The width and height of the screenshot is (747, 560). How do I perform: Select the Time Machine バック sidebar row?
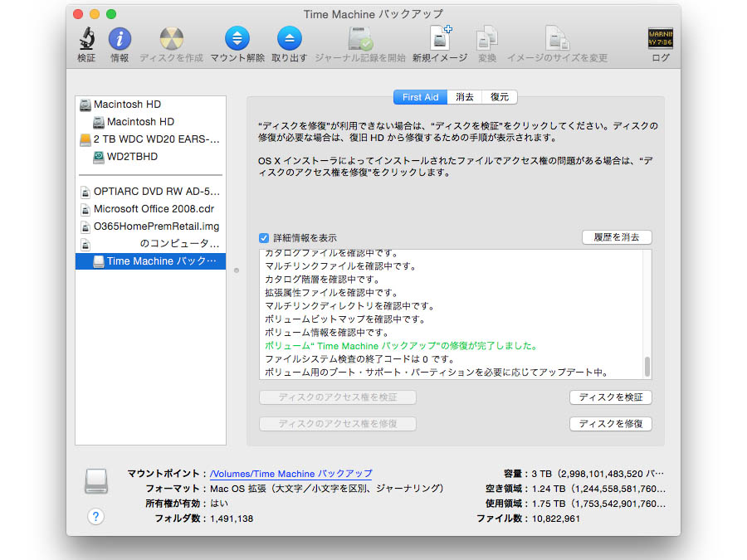coord(150,261)
